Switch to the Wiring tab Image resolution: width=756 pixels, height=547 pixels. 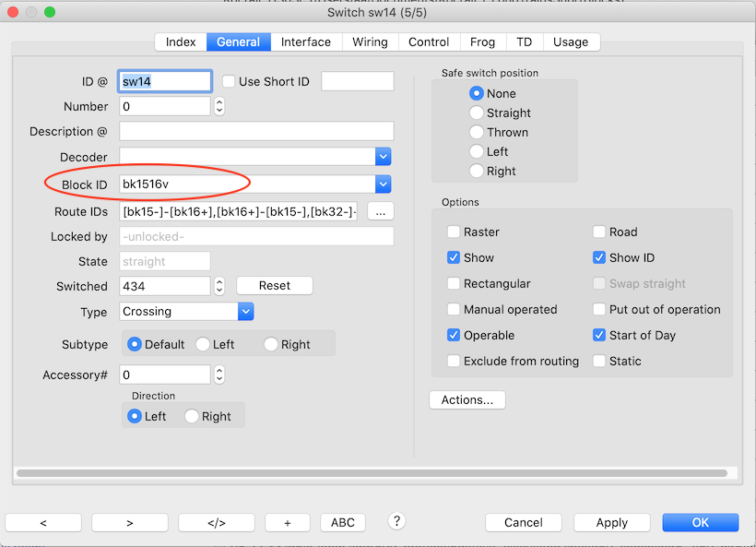(x=370, y=42)
